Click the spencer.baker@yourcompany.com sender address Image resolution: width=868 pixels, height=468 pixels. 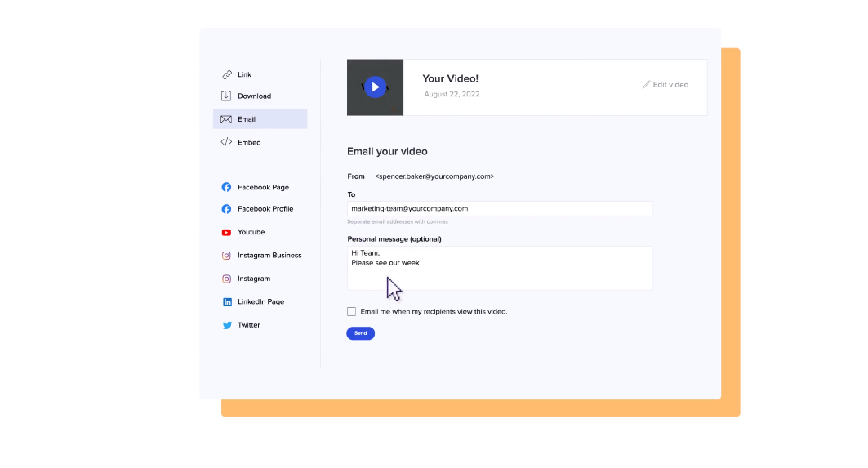[x=434, y=176]
